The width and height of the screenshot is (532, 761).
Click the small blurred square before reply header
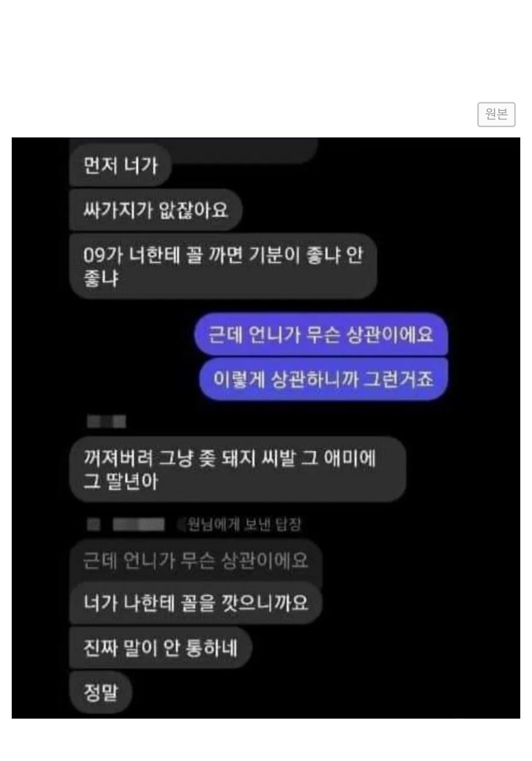(x=94, y=525)
